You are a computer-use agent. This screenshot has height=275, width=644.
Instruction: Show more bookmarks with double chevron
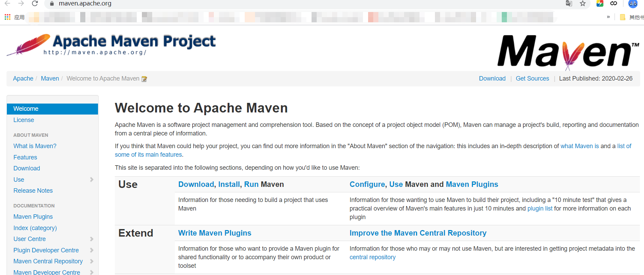(608, 17)
